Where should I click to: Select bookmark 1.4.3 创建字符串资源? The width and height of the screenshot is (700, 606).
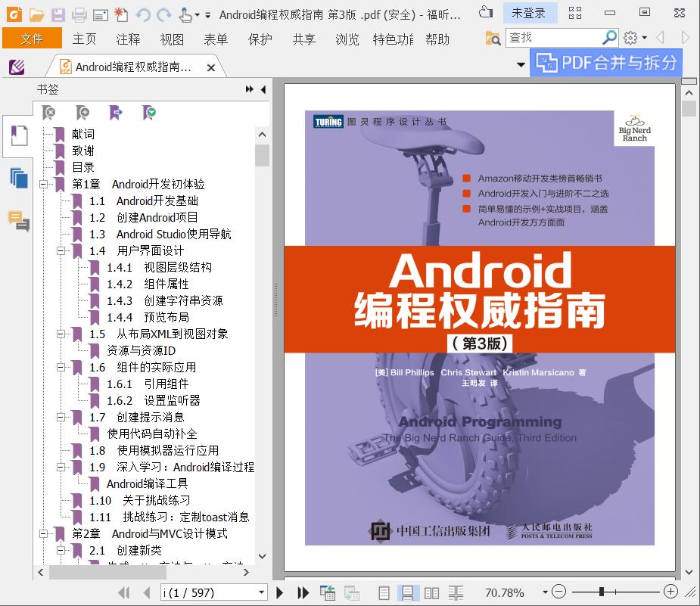tap(165, 301)
